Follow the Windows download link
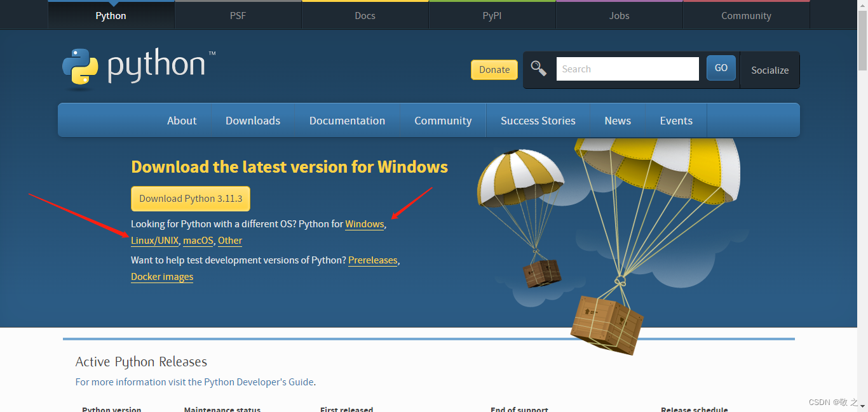This screenshot has width=868, height=412. pyautogui.click(x=365, y=224)
